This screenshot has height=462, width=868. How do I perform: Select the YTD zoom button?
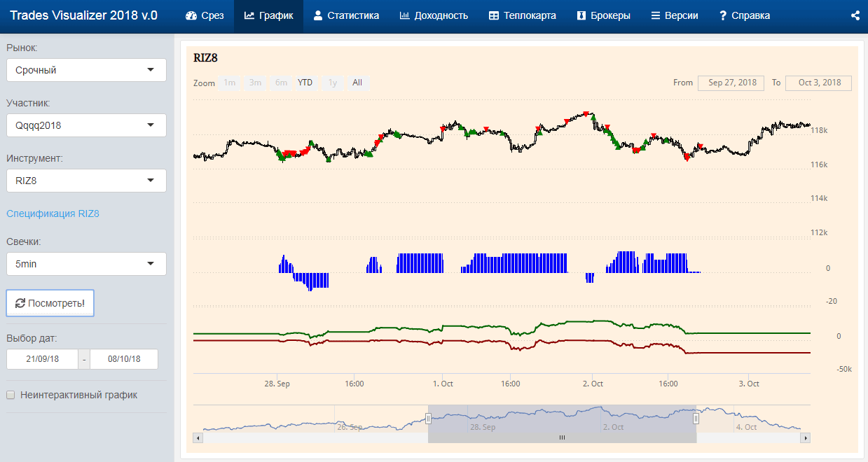[x=305, y=83]
